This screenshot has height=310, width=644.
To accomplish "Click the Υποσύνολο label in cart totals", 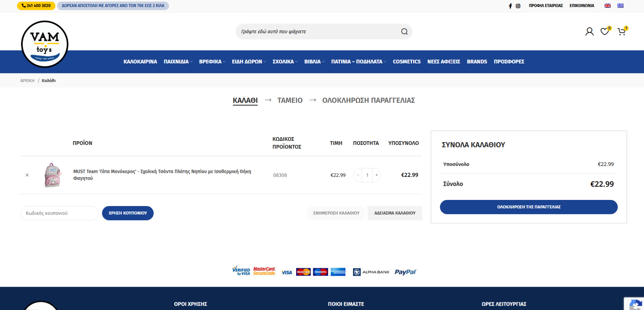I will 456,164.
